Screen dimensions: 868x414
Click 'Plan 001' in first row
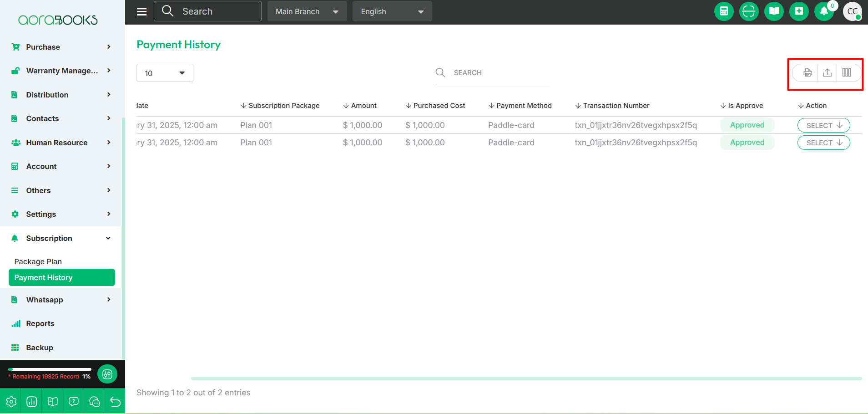(256, 125)
